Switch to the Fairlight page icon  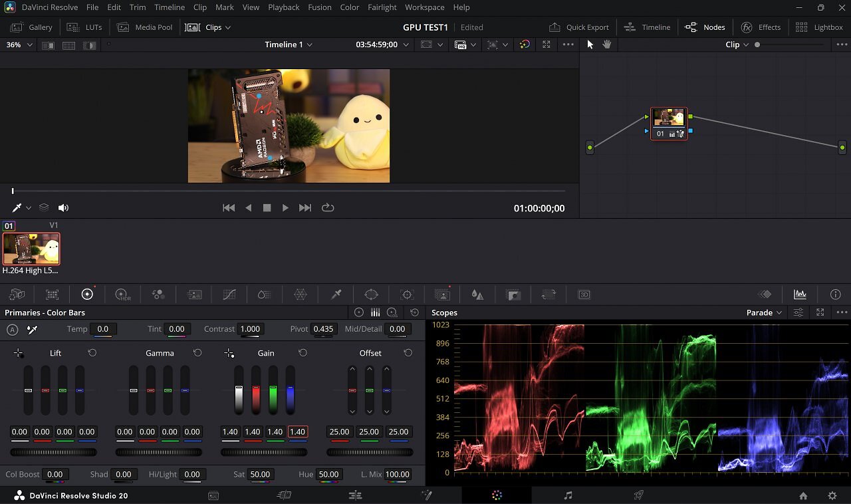pos(568,495)
